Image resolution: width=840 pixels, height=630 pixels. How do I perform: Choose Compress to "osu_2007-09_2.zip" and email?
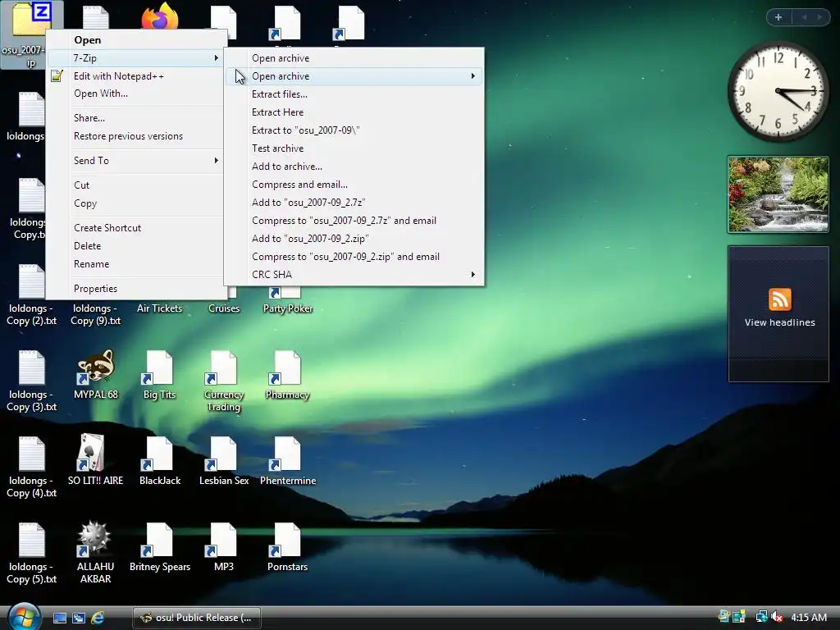[x=354, y=257]
